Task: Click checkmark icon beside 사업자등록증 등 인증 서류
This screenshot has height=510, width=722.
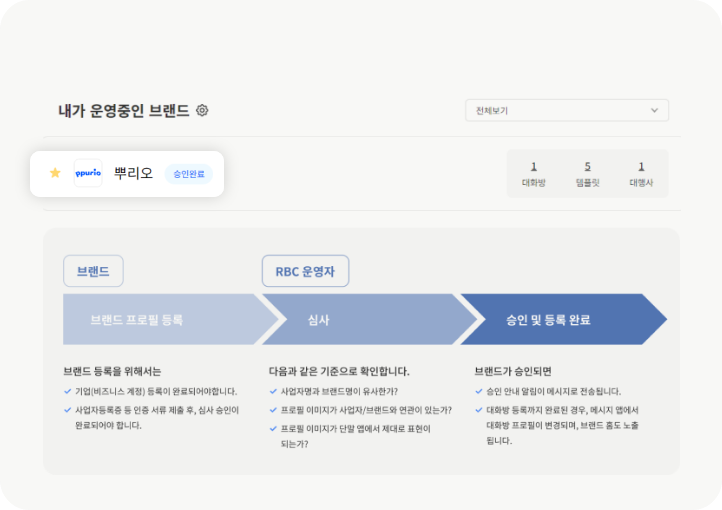Action: click(68, 410)
